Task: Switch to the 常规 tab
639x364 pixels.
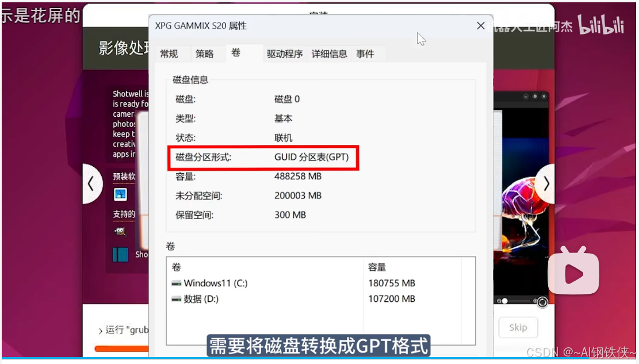Action: click(169, 54)
